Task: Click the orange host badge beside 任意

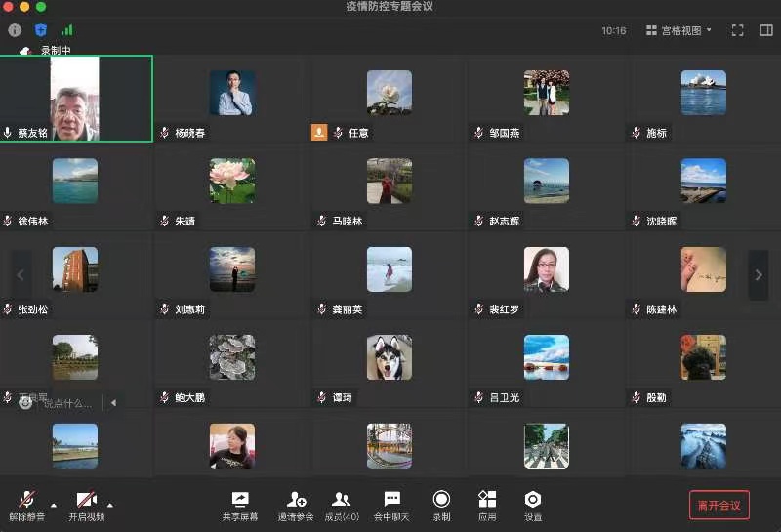Action: click(x=319, y=133)
